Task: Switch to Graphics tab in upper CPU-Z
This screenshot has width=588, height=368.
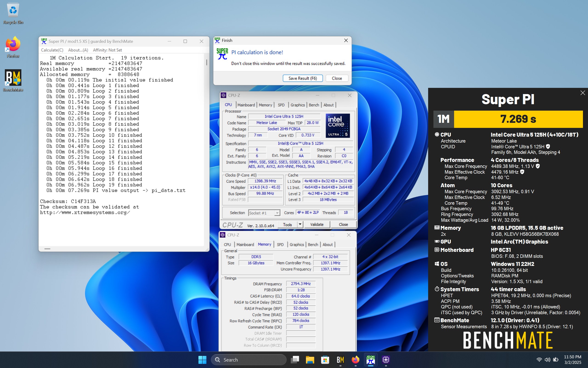Action: (297, 105)
